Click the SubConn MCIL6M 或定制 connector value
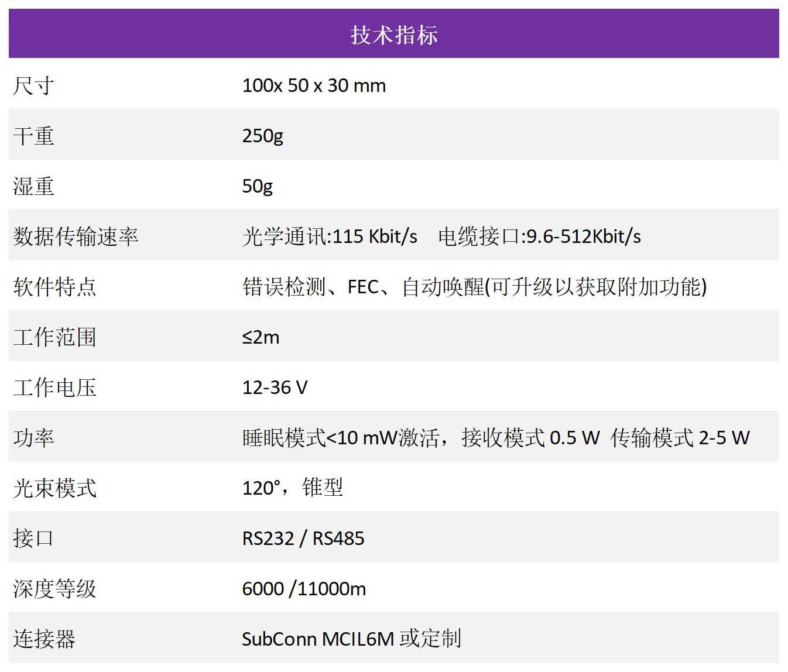Viewport: 788px width, 672px height. 351,639
